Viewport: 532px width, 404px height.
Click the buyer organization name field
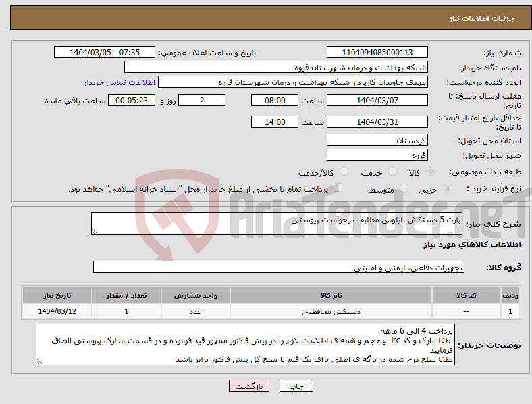click(x=276, y=67)
